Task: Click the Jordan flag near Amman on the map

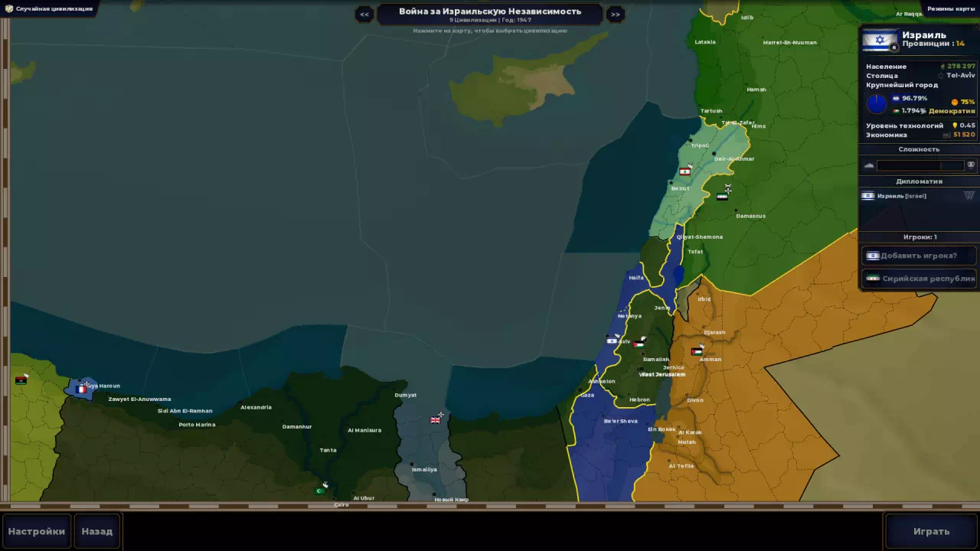Action: click(697, 352)
